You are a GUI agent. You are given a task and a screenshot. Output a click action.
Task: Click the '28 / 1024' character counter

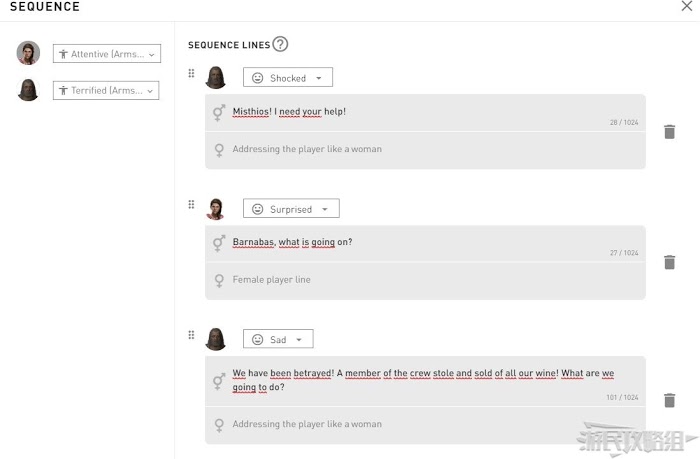click(624, 122)
